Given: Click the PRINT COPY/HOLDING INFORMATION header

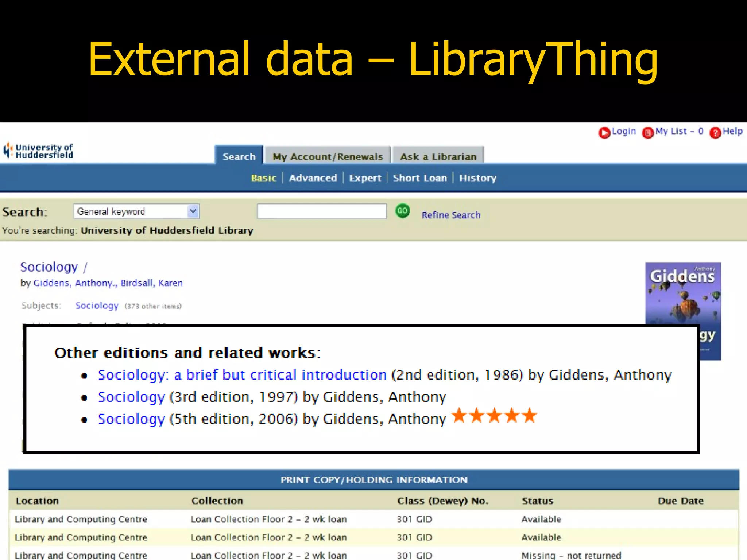Looking at the screenshot, I should pos(374,480).
